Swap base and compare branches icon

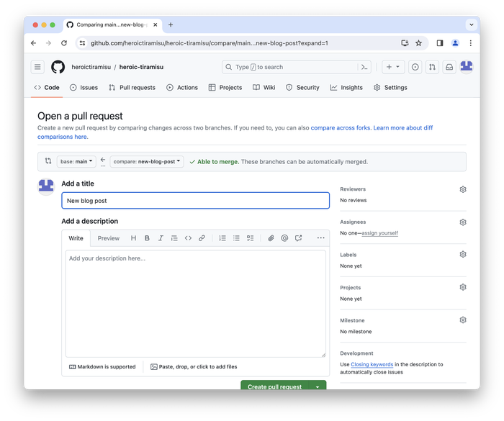[x=48, y=160]
